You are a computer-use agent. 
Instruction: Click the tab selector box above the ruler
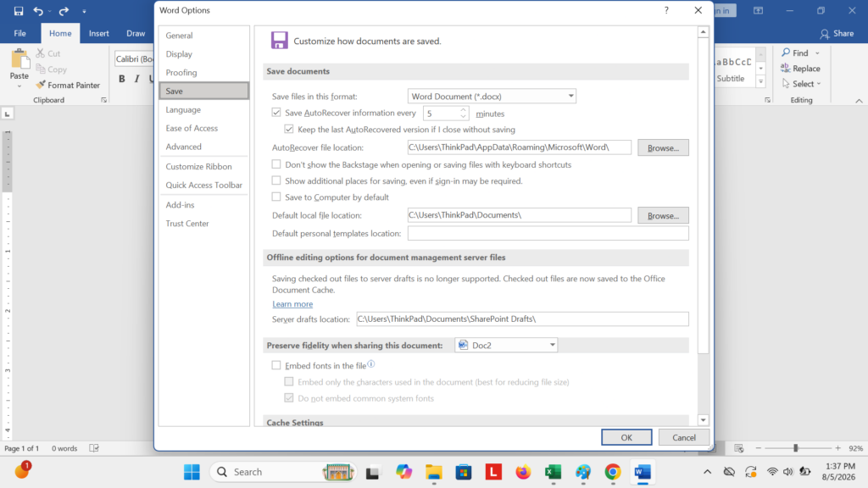pos(7,114)
